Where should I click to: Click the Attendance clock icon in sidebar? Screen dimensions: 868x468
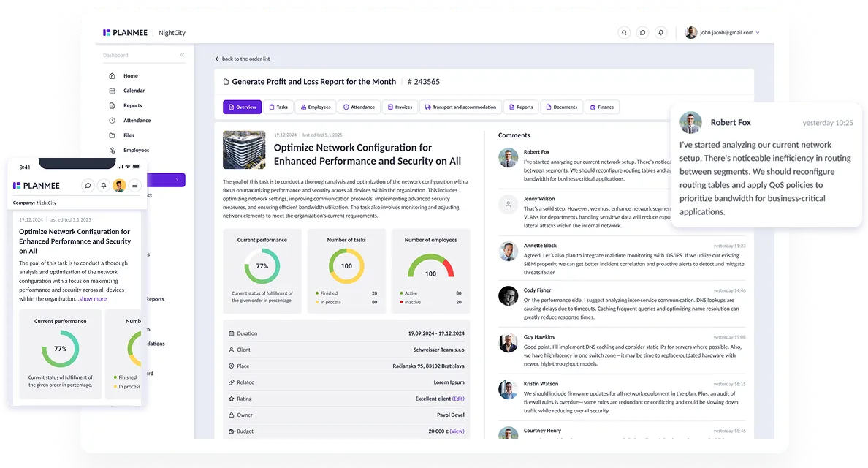[x=112, y=121]
